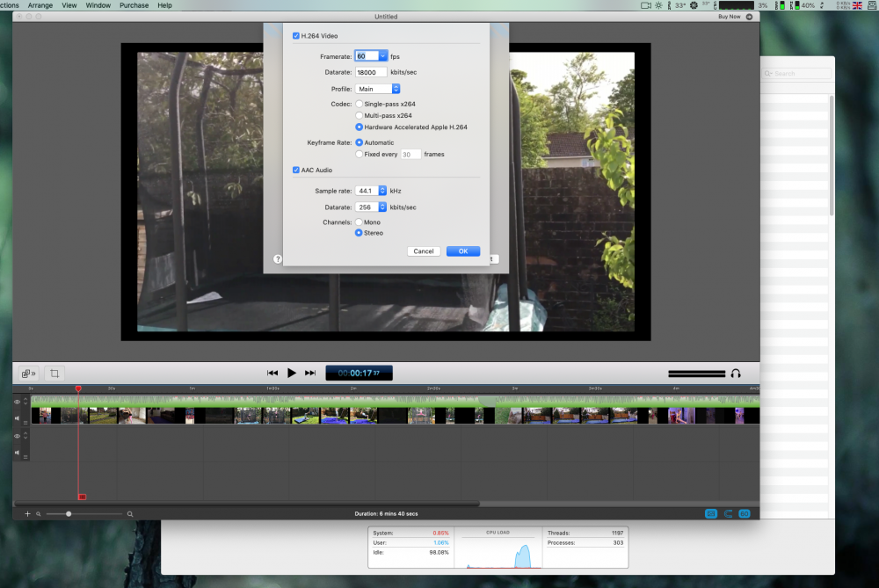Add a new track with plus icon
The height and width of the screenshot is (588, 879).
27,513
